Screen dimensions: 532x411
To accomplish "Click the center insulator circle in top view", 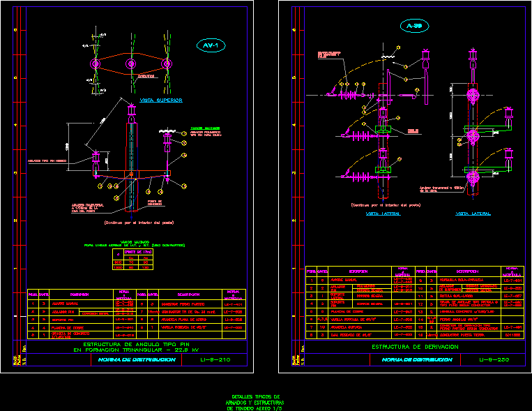I will point(131,63).
